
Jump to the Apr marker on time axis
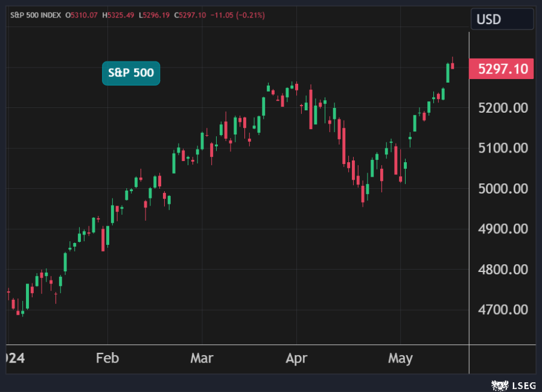[x=296, y=358]
